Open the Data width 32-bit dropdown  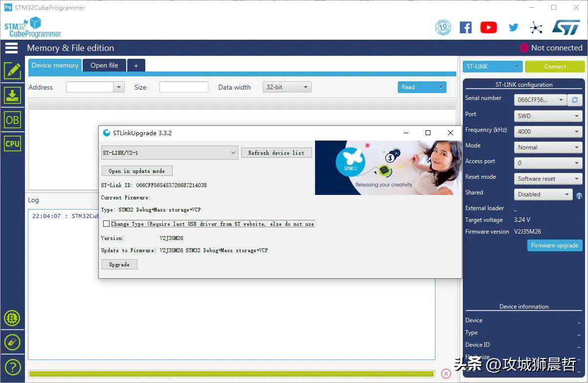click(287, 87)
